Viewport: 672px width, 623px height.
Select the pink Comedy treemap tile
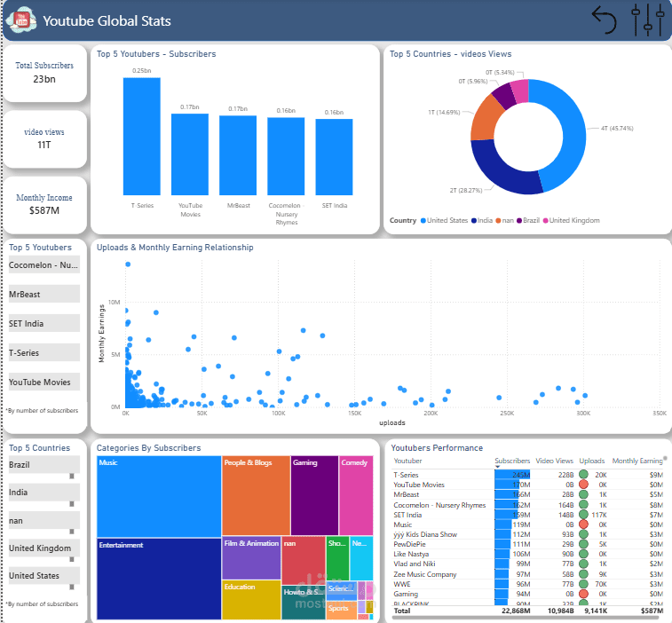click(356, 495)
